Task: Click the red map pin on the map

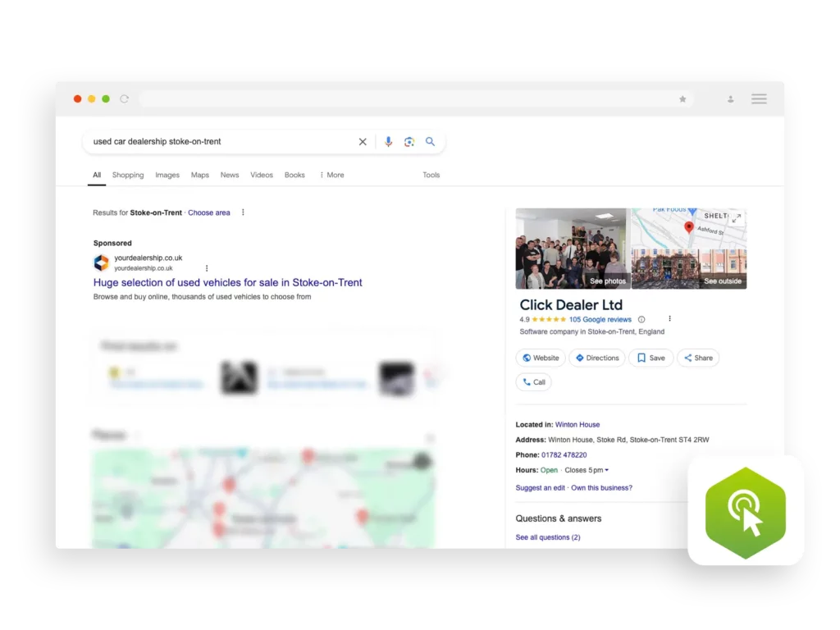Action: 689,227
